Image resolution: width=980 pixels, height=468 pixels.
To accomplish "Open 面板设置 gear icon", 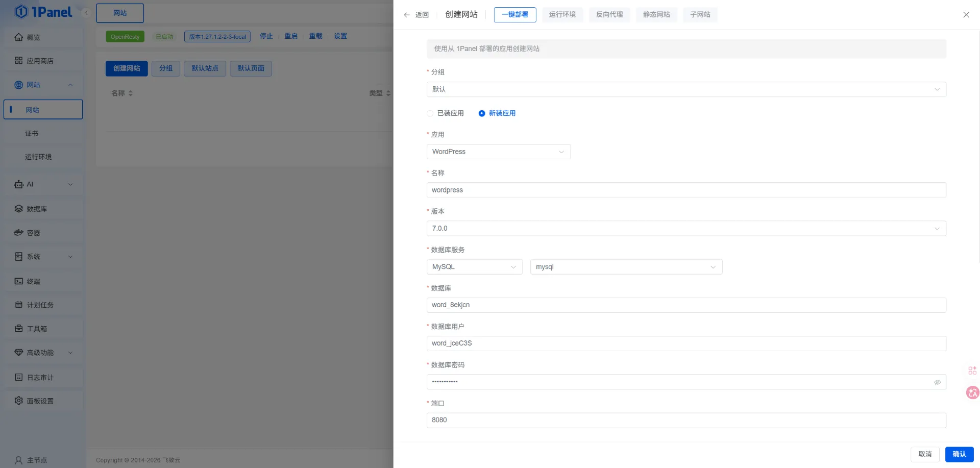I will coord(19,401).
